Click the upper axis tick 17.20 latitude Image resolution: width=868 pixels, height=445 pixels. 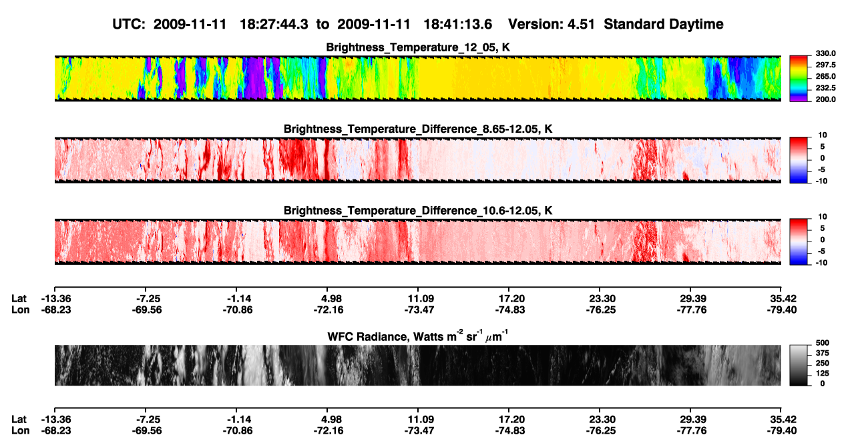pos(508,298)
